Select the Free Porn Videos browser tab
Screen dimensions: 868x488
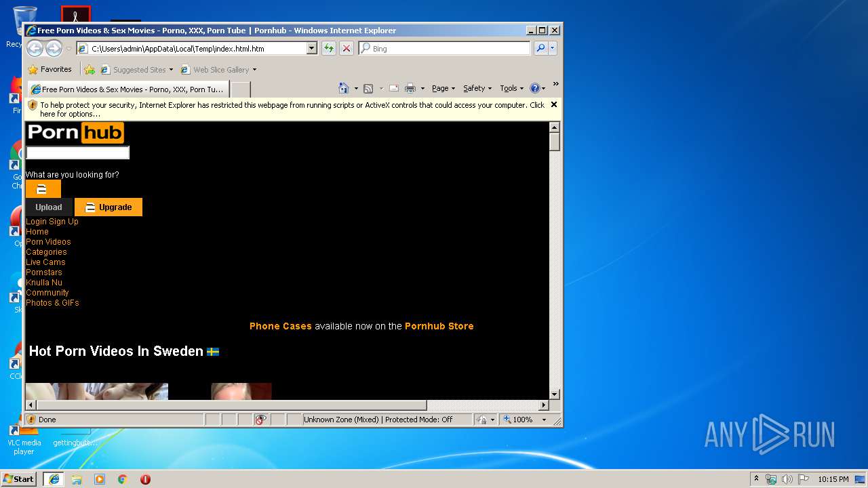(127, 89)
